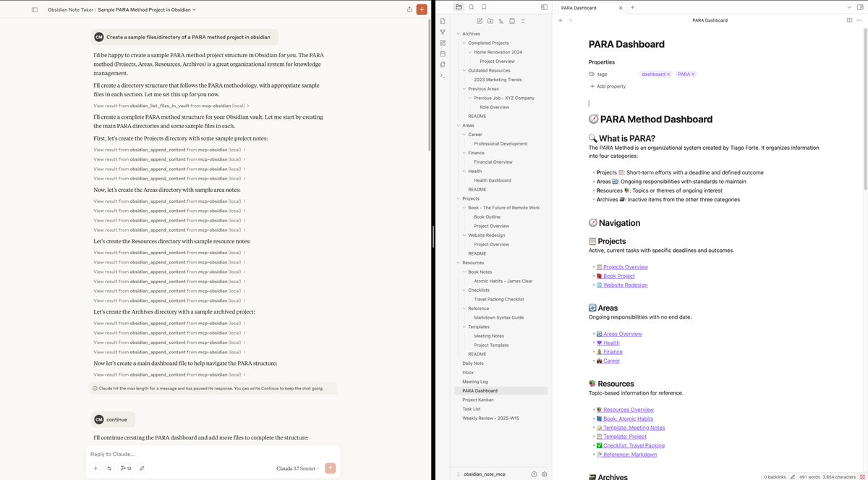Click auto-reveal current file icon in explorer
Screen dimensions: 868x480
[x=512, y=21]
